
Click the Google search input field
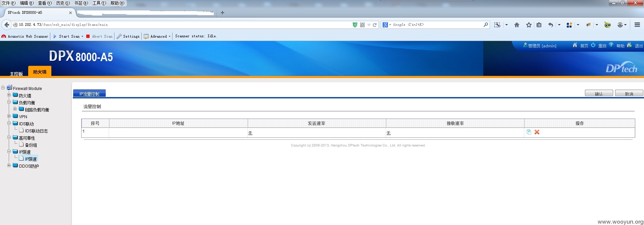(437, 25)
